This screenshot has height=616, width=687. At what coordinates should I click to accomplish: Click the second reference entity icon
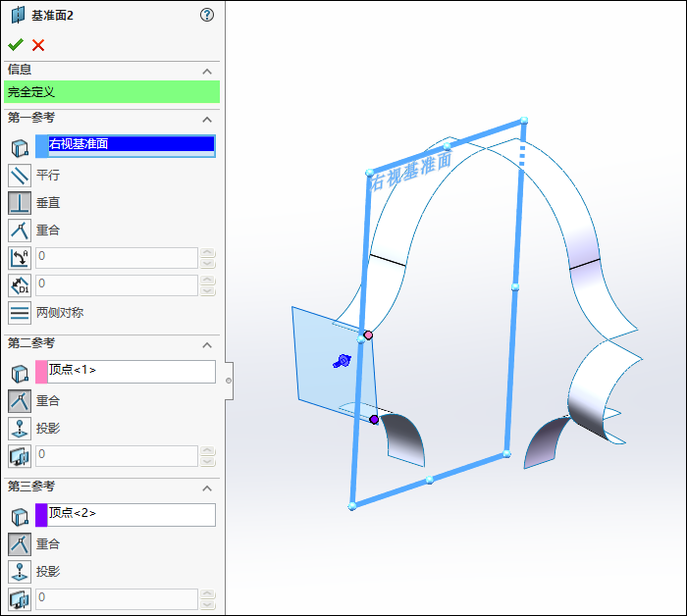click(20, 374)
